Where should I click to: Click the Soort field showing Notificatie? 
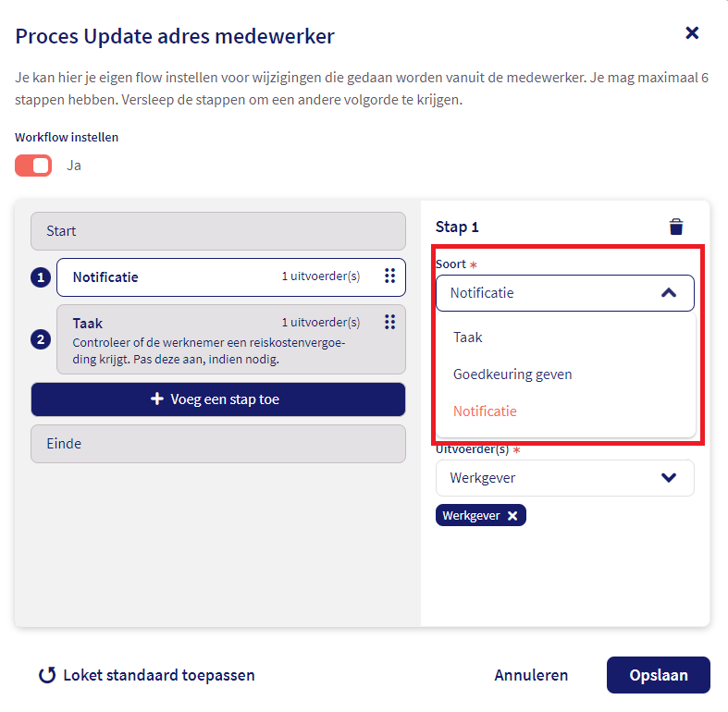564,293
